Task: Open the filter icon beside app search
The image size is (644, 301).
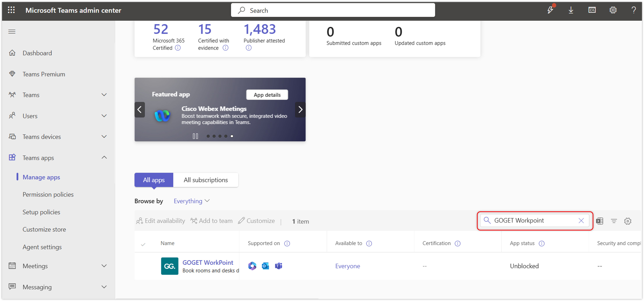Action: point(614,221)
